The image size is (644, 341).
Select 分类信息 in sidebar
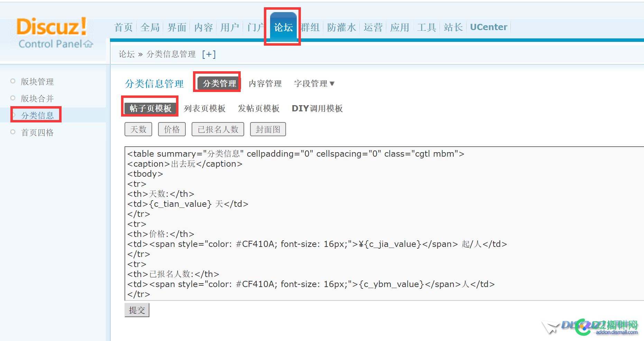[37, 115]
